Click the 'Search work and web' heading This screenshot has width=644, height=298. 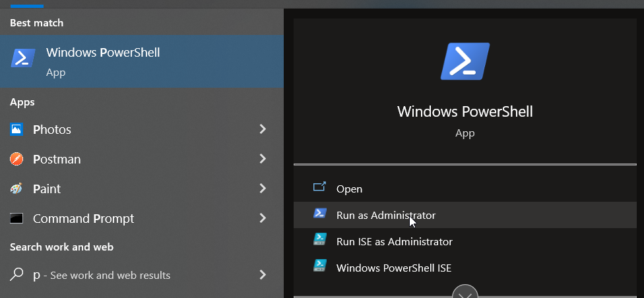click(61, 247)
